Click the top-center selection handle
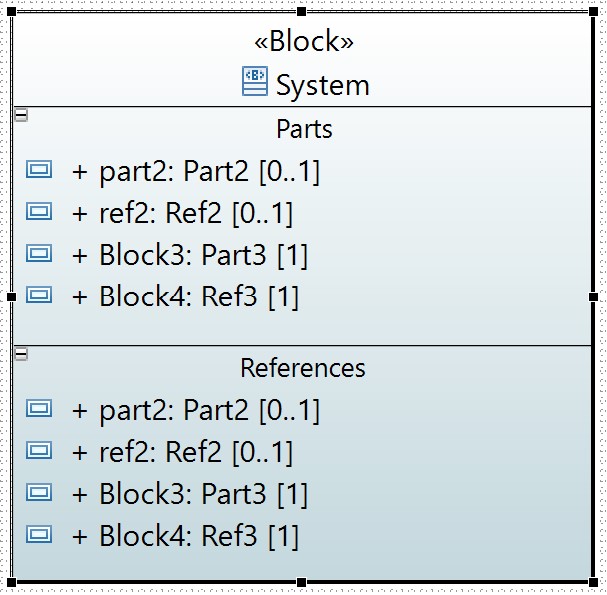Screen dimensions: 607x595 click(302, 12)
